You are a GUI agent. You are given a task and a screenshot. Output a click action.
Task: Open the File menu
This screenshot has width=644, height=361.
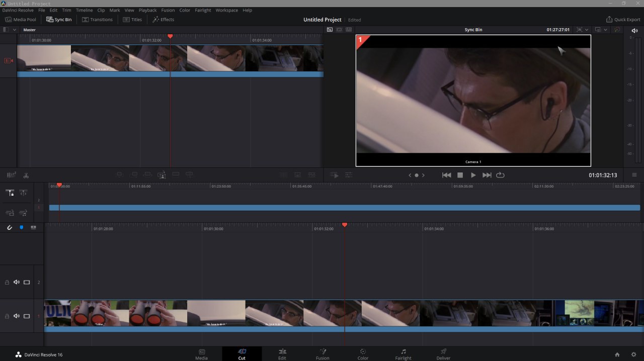(x=42, y=10)
